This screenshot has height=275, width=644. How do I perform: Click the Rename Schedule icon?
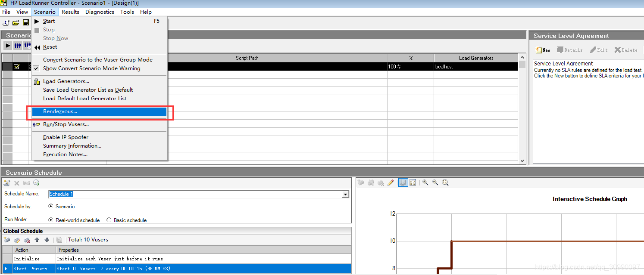click(x=27, y=183)
